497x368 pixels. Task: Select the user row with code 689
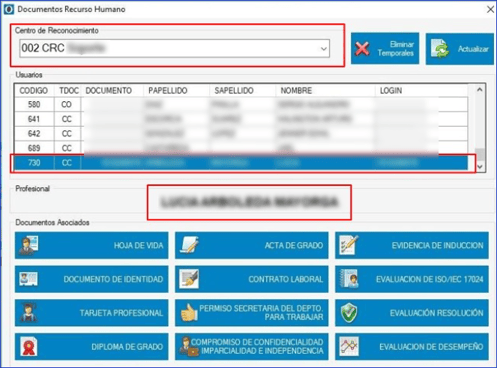point(241,148)
